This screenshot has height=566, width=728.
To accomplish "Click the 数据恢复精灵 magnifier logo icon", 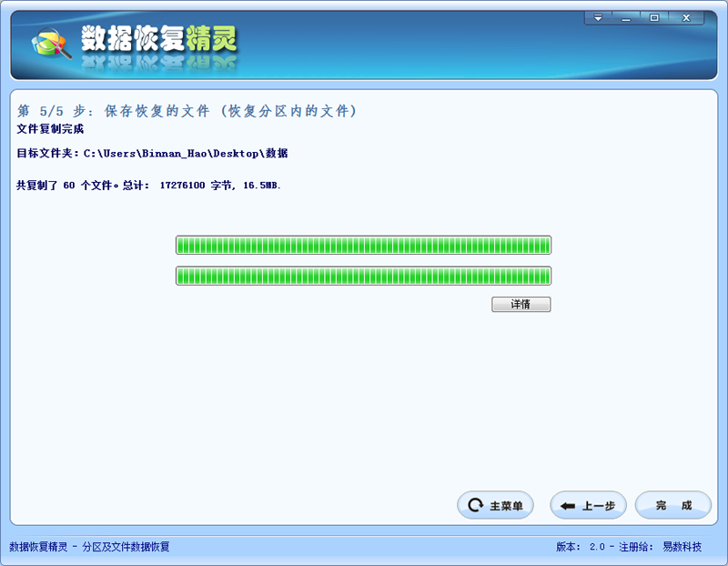I will (x=52, y=43).
